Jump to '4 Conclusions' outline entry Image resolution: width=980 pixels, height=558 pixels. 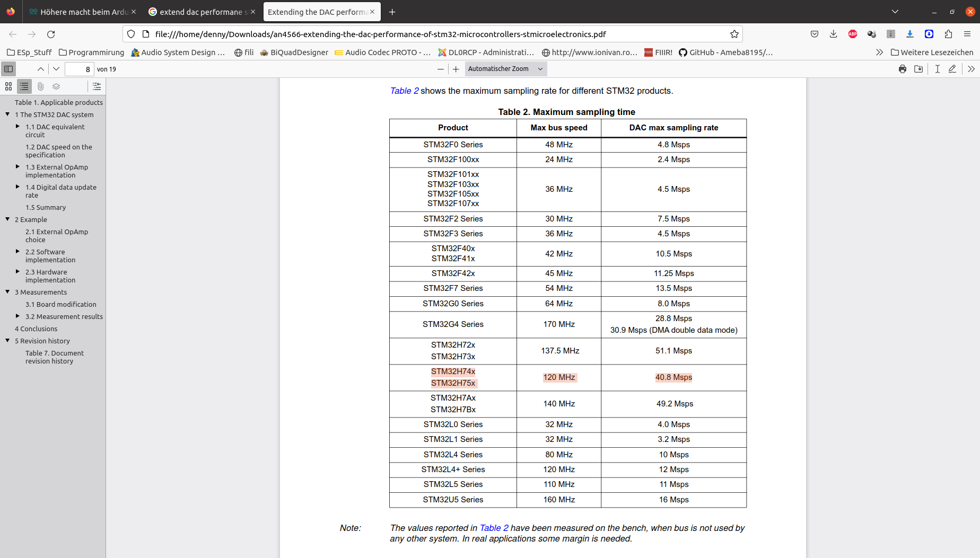(x=36, y=329)
